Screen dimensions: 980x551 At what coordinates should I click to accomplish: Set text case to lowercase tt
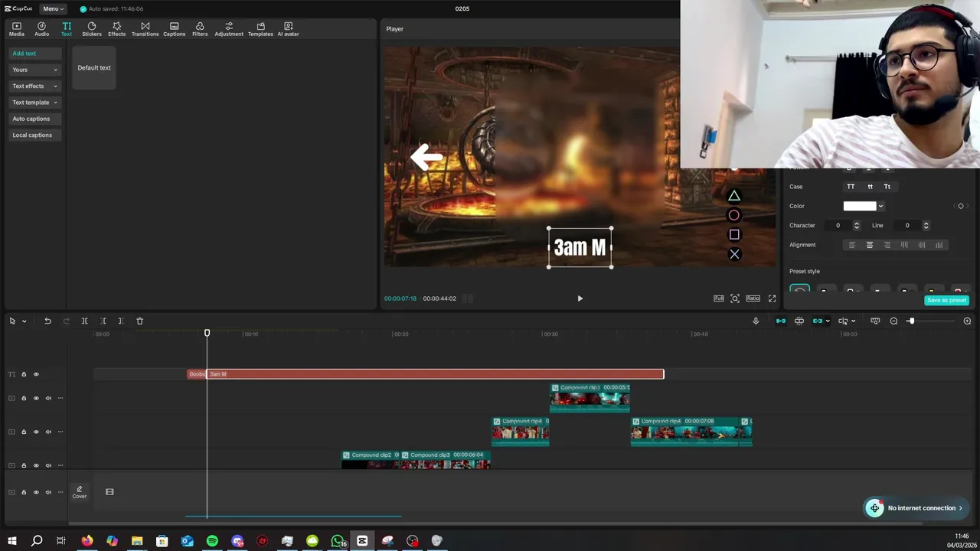coord(870,187)
